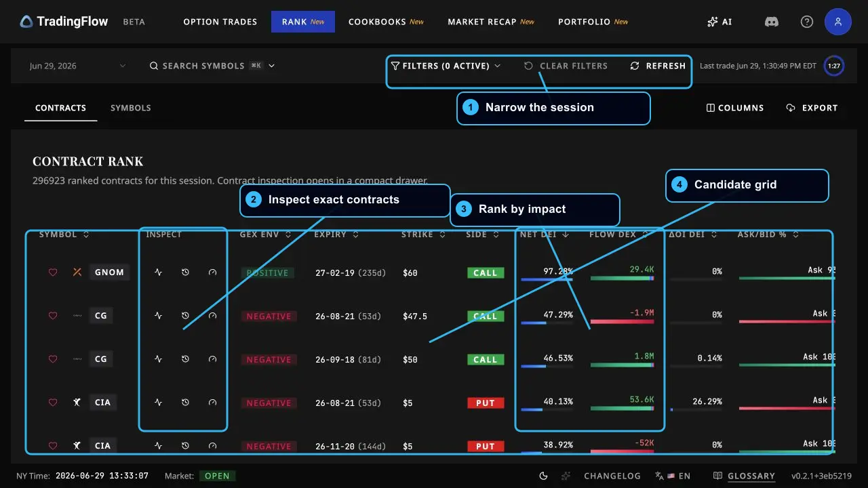Switch to the Contracts tab
Viewport: 868px width, 488px height.
61,108
